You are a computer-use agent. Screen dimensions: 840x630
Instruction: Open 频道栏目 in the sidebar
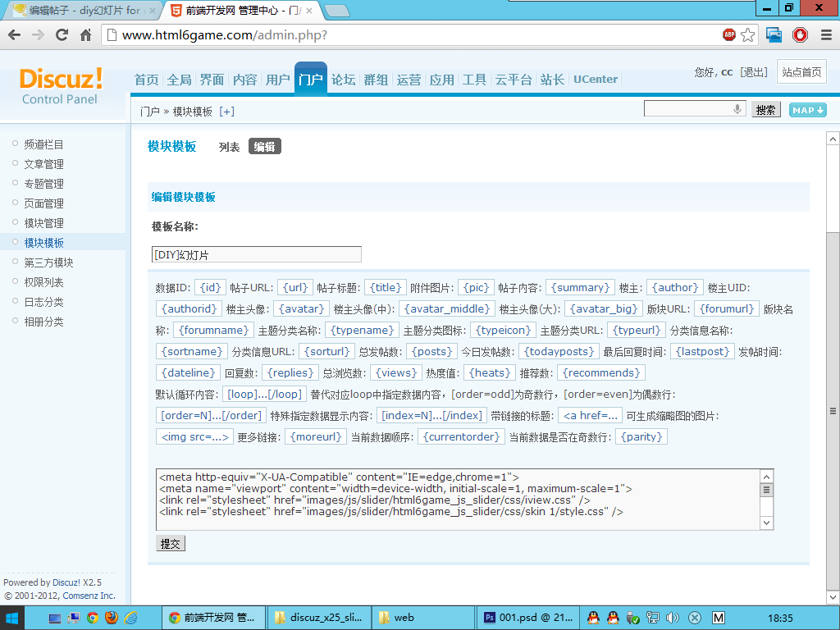[44, 144]
